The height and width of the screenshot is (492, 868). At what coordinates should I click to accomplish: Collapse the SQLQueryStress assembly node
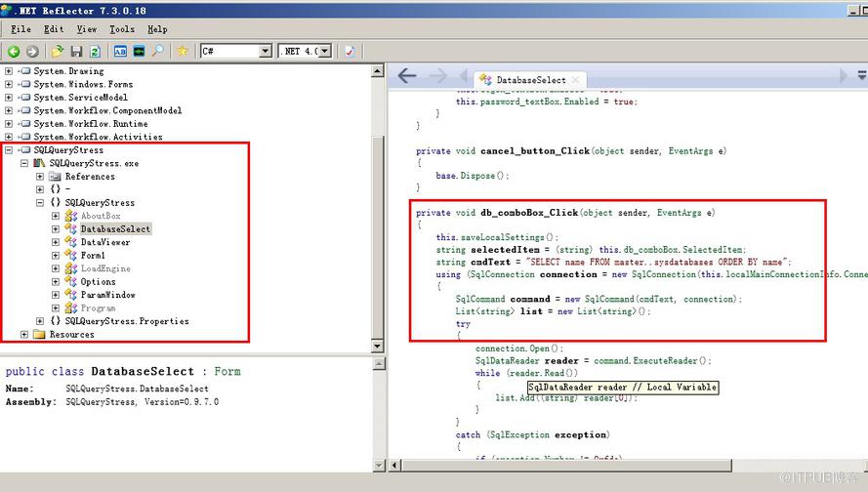pos(9,150)
